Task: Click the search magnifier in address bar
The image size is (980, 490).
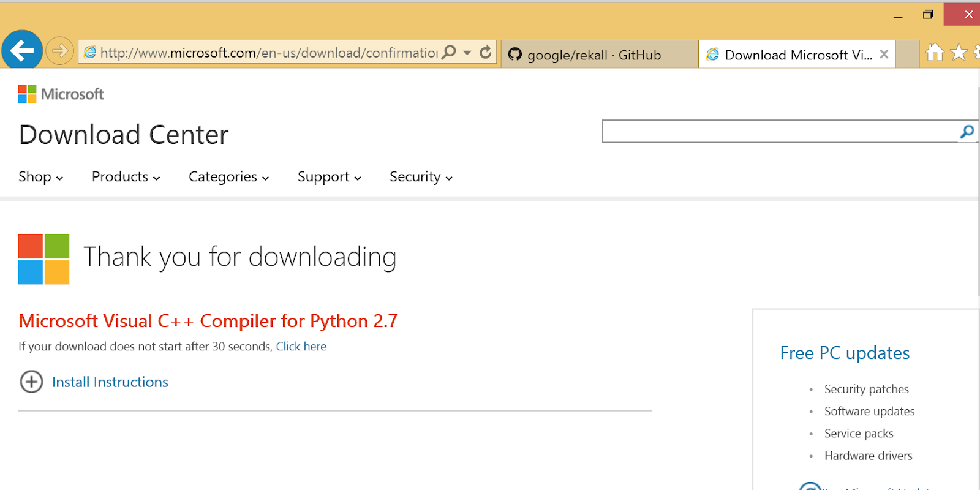Action: coord(449,52)
